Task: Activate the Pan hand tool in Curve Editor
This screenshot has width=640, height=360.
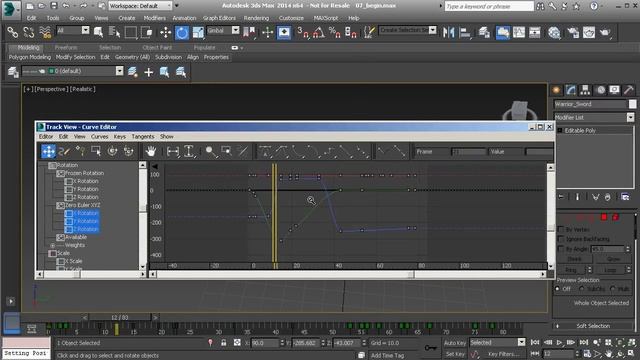Action: click(x=151, y=151)
